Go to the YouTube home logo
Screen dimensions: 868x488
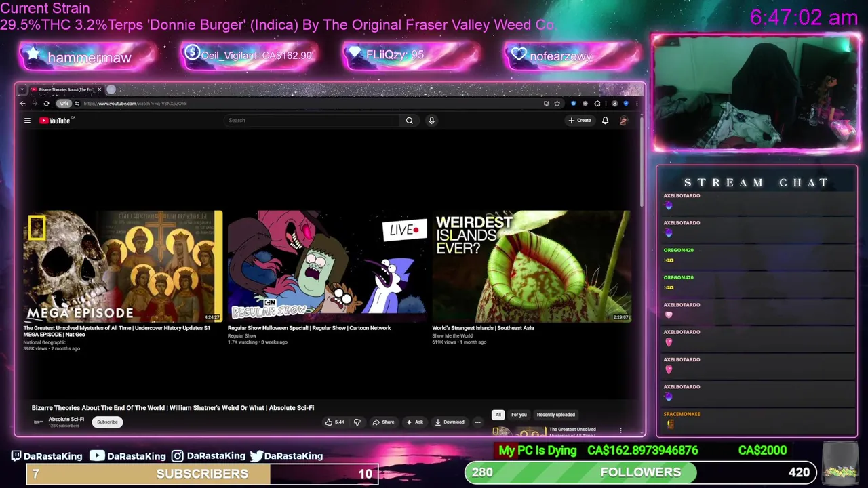tap(56, 121)
